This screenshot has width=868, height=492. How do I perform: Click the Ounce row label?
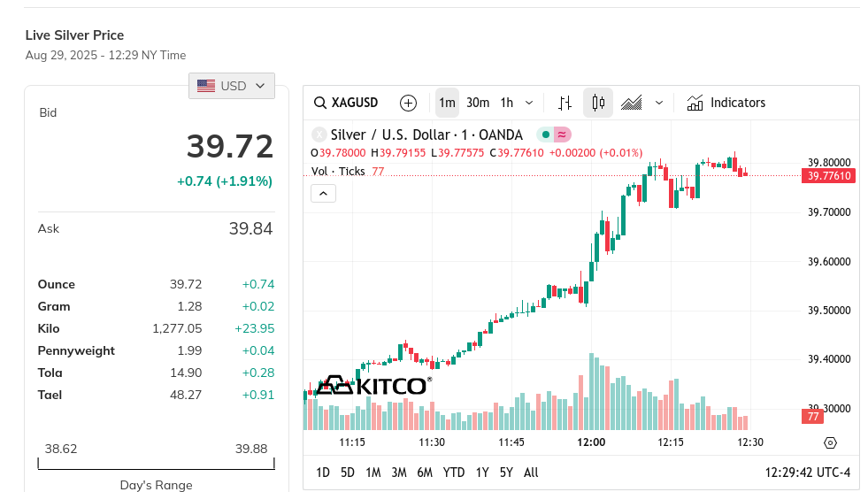pyautogui.click(x=57, y=284)
